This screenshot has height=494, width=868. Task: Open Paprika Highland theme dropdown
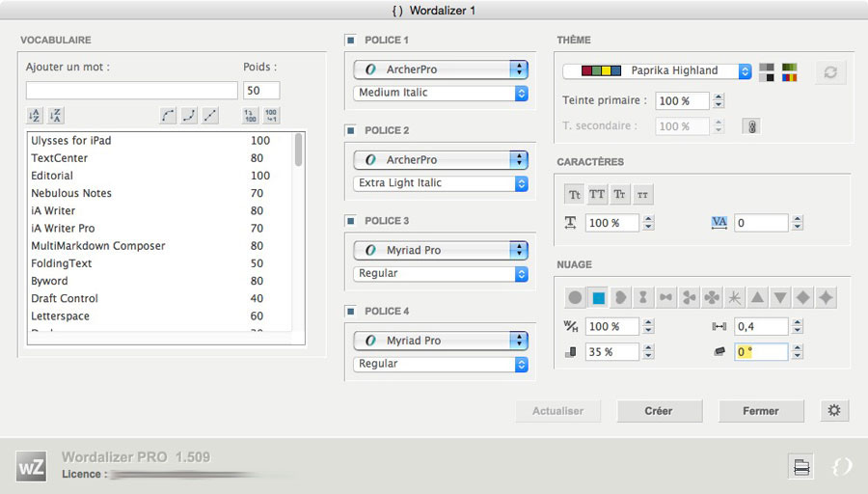click(x=657, y=70)
